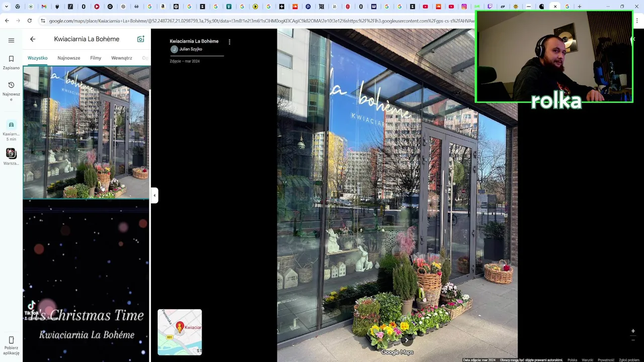This screenshot has height=362, width=644.
Task: Click the browser back arrow
Action: pos(7,21)
